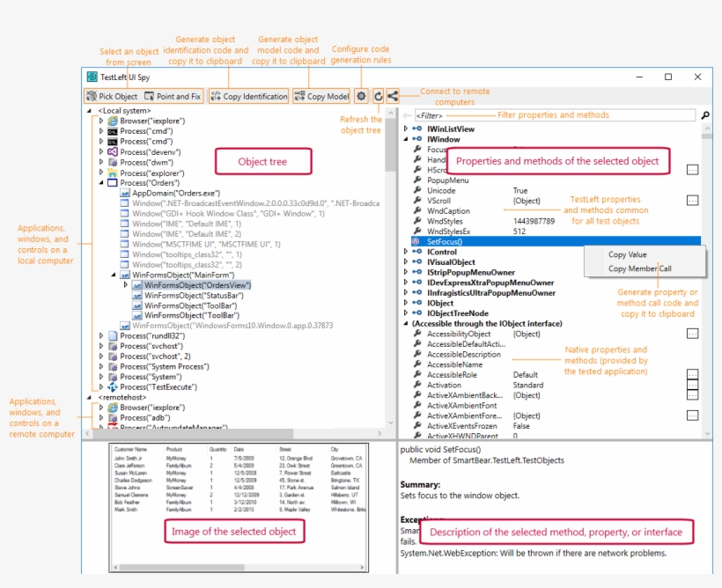Image resolution: width=722 pixels, height=588 pixels.
Task: Select the SetFocus() method row
Action: pyautogui.click(x=556, y=241)
